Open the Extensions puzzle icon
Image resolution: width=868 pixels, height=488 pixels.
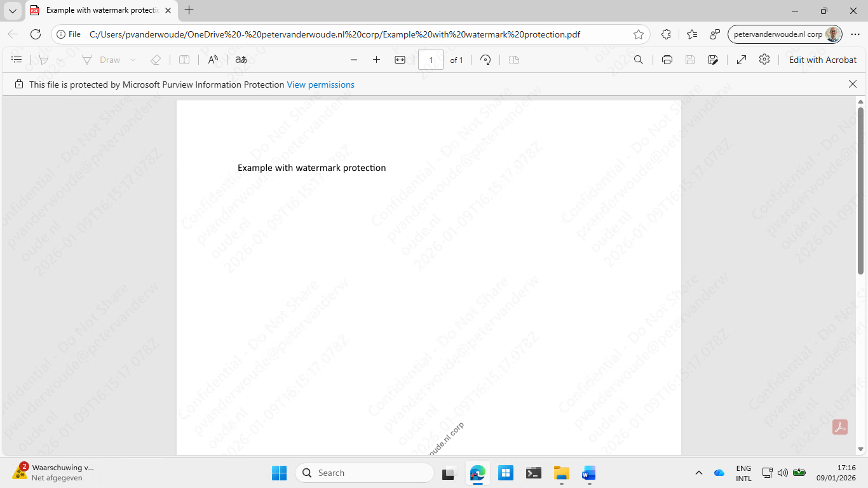666,34
